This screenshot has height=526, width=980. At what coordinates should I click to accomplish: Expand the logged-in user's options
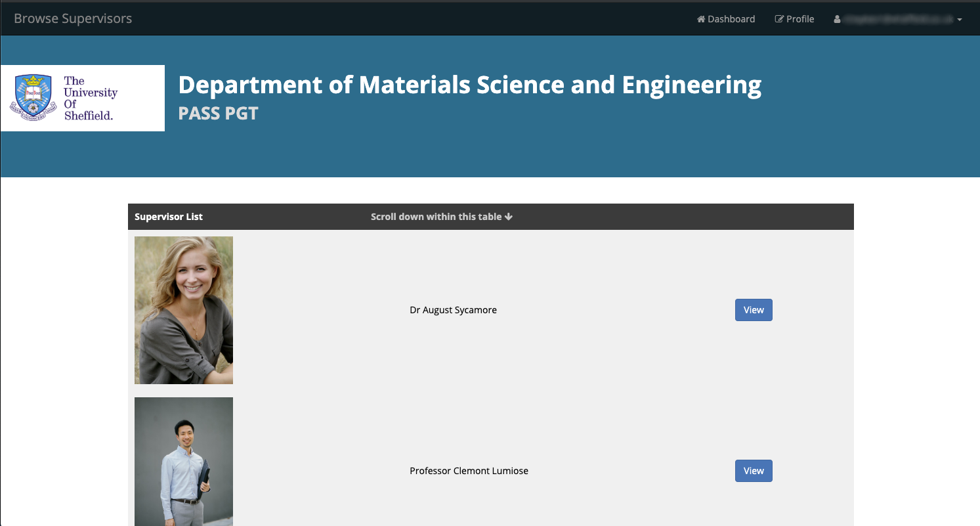pos(899,19)
